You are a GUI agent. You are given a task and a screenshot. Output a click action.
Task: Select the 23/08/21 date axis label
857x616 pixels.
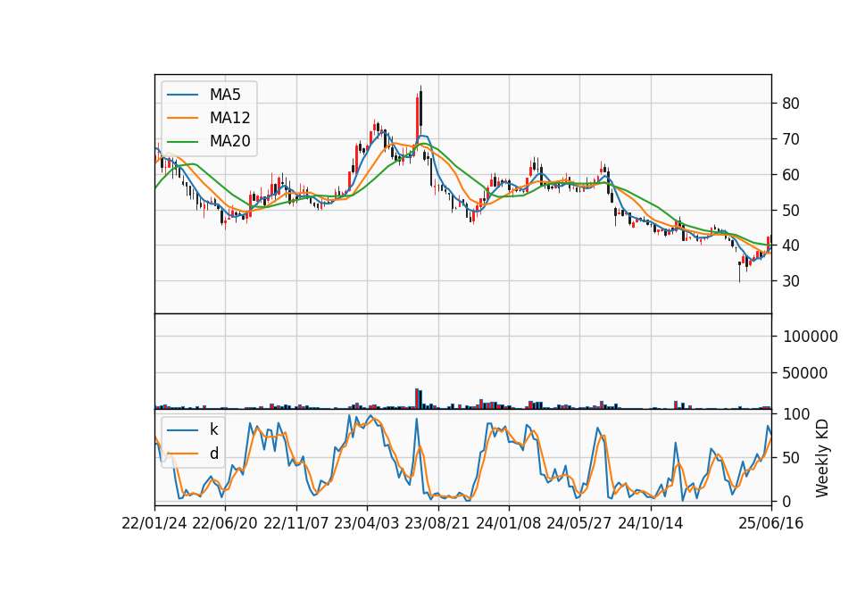[x=437, y=523]
